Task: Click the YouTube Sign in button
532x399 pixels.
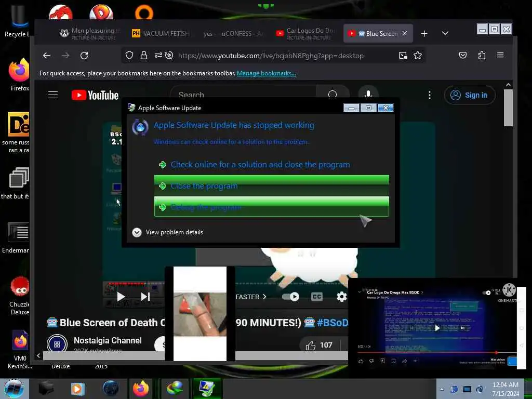Action: [x=470, y=96]
